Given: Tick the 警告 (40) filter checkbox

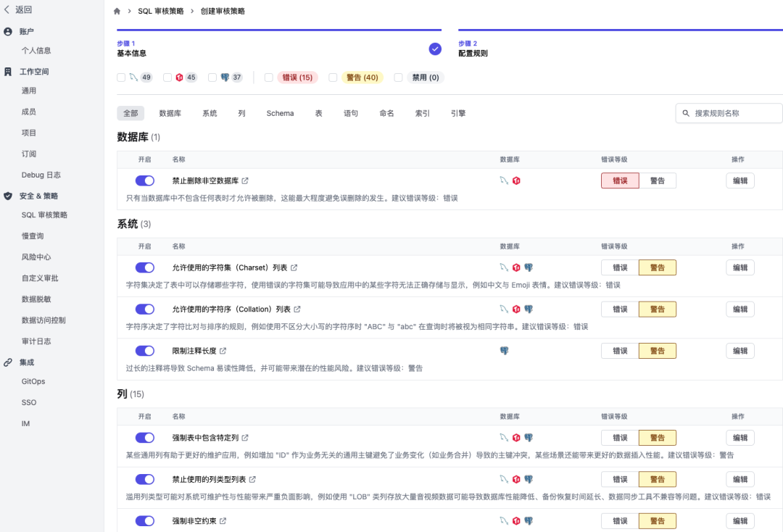Looking at the screenshot, I should tap(333, 78).
